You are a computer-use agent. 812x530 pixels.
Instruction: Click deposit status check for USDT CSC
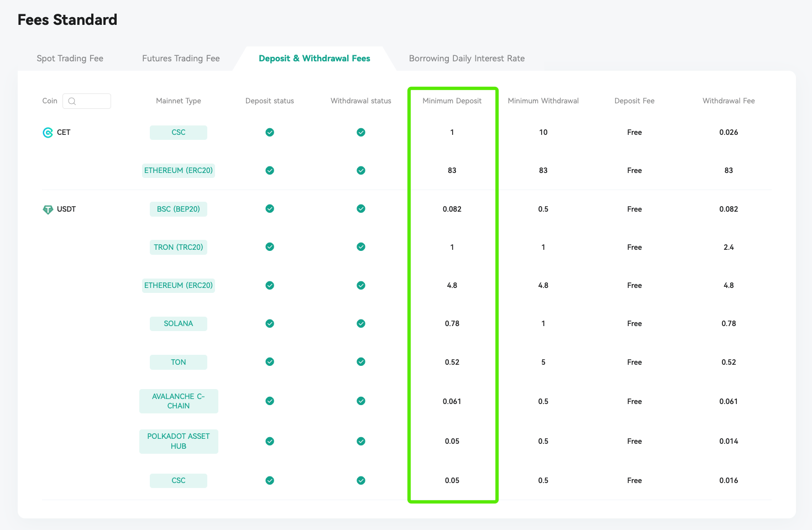pos(270,480)
